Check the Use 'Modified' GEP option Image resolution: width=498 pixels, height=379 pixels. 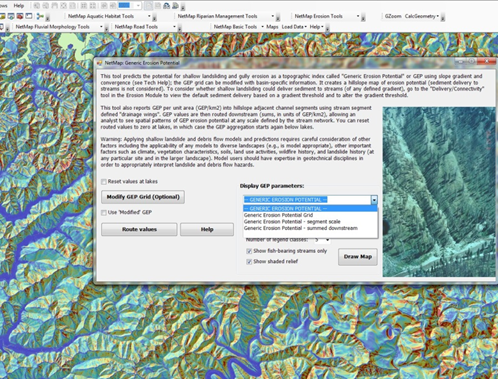[x=104, y=212]
